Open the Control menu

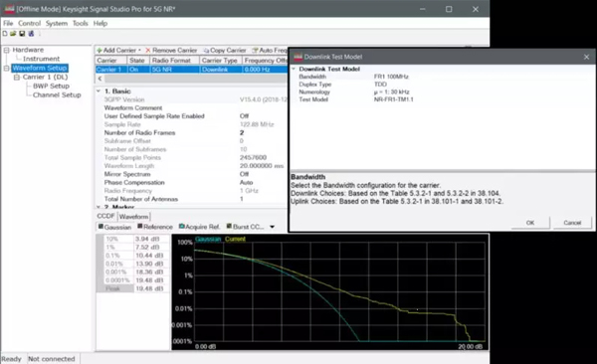pos(29,23)
